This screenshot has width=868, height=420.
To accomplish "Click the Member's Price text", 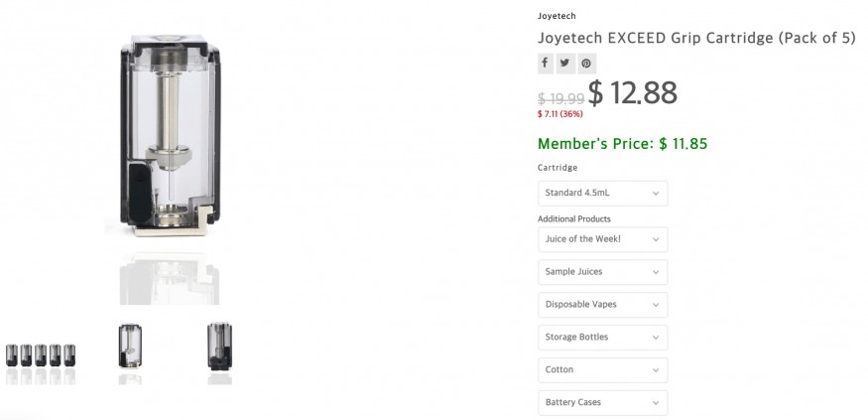I will (622, 144).
